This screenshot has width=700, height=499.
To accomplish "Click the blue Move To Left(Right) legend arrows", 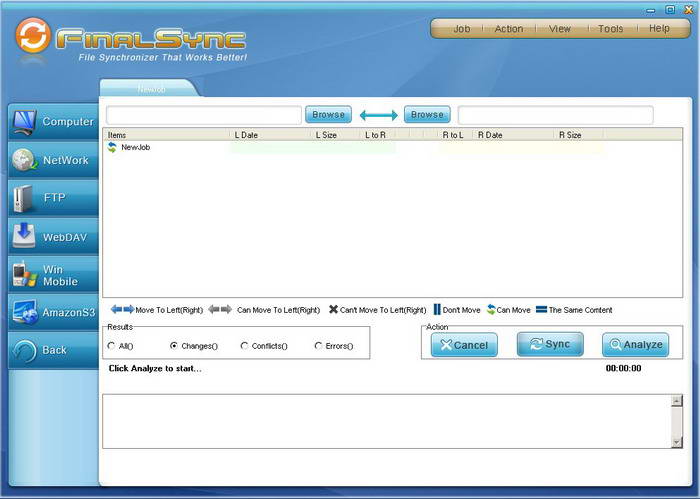I will click(122, 309).
